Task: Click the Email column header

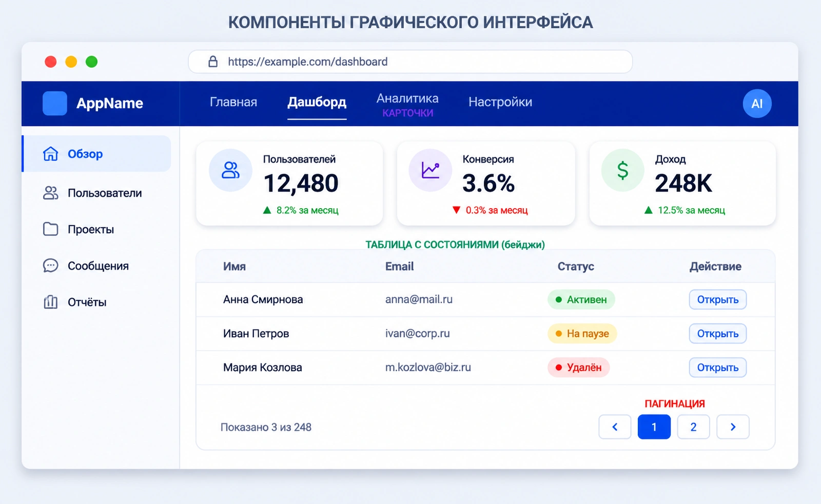Action: click(x=399, y=267)
